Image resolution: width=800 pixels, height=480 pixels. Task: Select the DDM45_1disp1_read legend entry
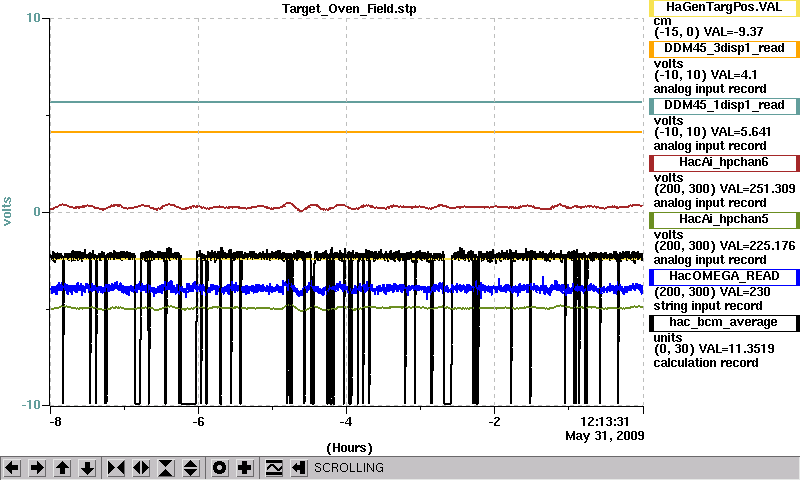click(x=724, y=106)
